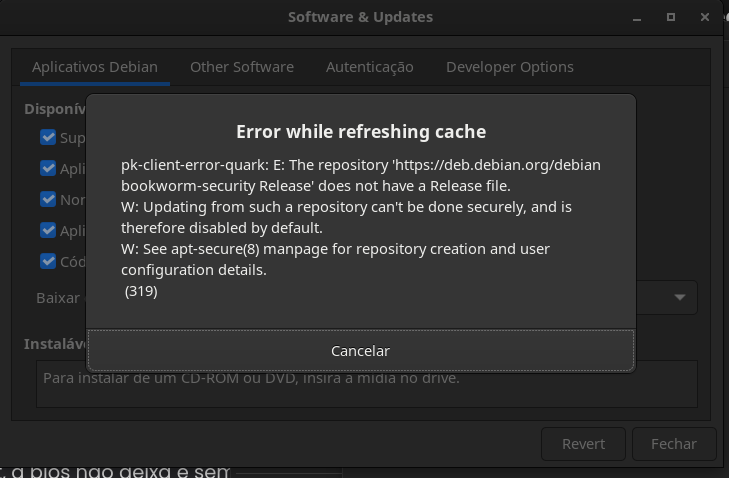
Task: Minimize the Software & Updates window
Action: click(637, 17)
